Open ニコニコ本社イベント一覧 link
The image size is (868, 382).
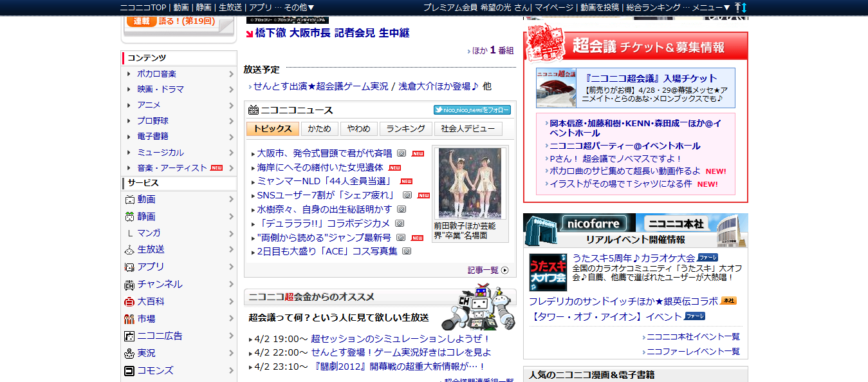click(693, 337)
